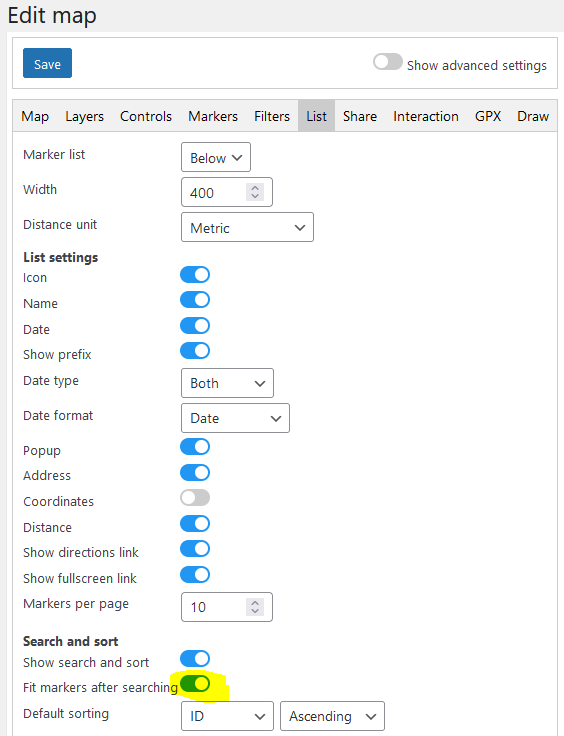This screenshot has height=736, width=564.
Task: Enable Show advanced settings toggle
Action: point(388,62)
